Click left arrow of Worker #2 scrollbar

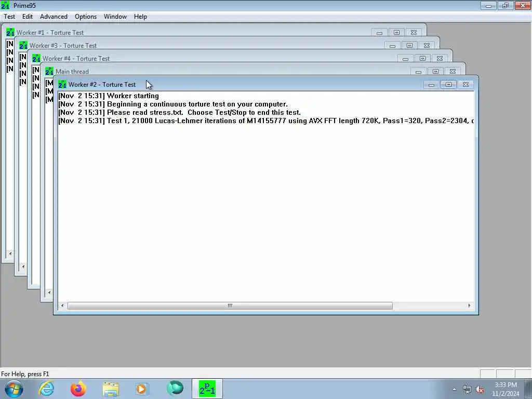tap(62, 305)
